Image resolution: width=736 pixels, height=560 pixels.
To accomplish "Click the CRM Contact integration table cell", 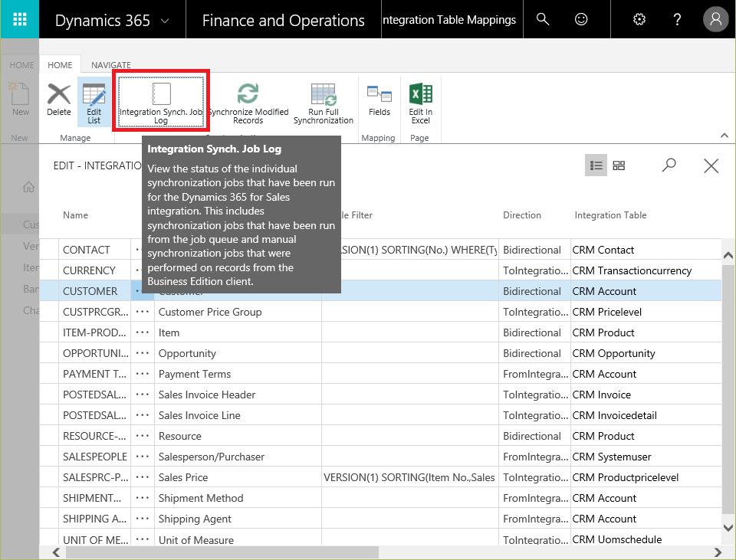I will point(646,250).
